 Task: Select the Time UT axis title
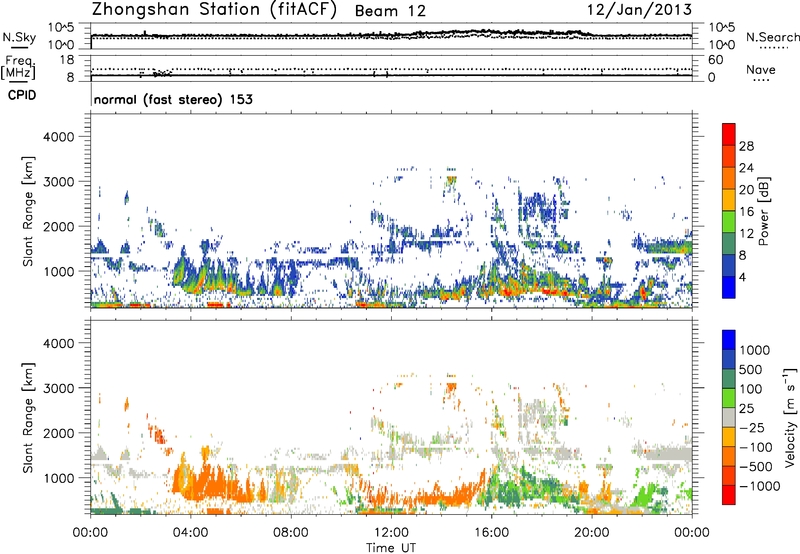(391, 548)
